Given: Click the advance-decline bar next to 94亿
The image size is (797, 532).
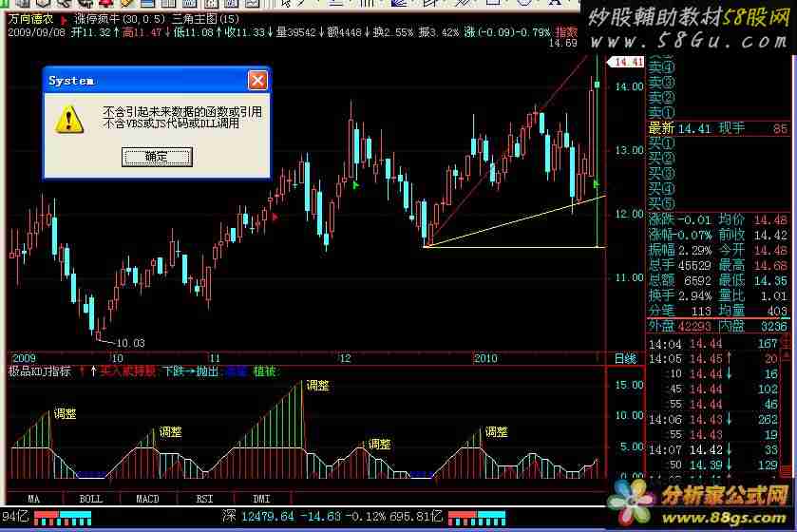Looking at the screenshot, I should [x=63, y=518].
